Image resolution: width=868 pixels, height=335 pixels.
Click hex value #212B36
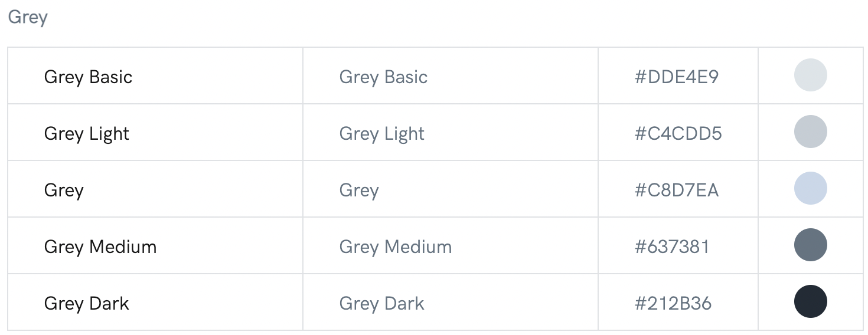673,303
